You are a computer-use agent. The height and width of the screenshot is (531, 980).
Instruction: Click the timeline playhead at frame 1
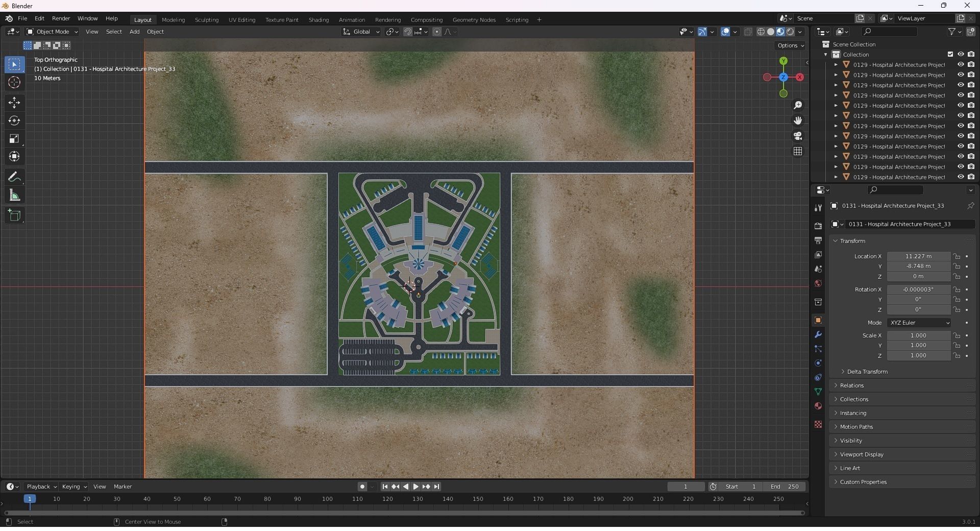30,499
